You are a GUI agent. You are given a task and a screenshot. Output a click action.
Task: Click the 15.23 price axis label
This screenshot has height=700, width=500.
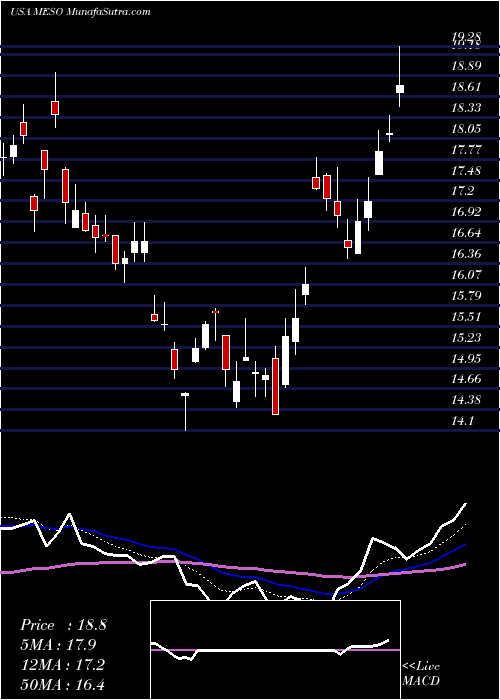[466, 337]
